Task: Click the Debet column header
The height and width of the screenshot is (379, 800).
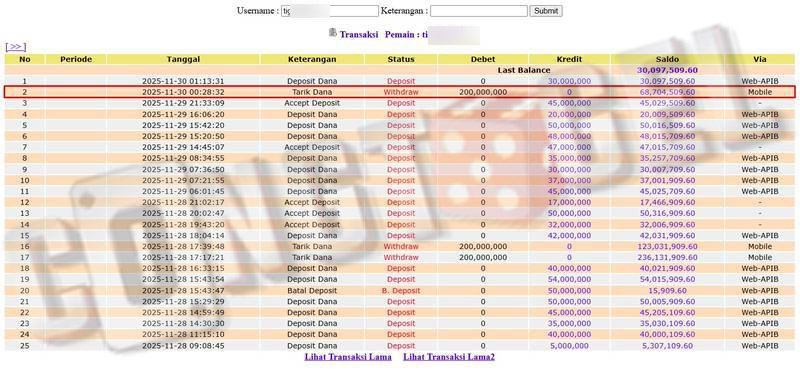Action: tap(483, 59)
